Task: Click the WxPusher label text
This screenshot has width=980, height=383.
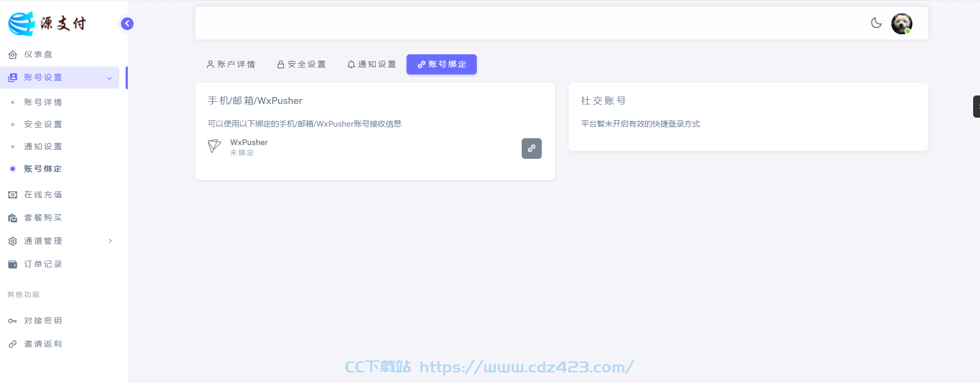Action: [x=249, y=142]
